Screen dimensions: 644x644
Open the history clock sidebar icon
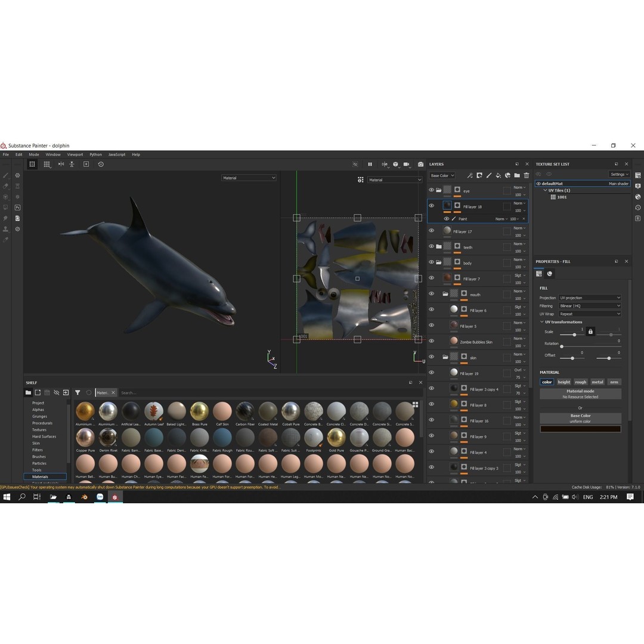tap(638, 208)
